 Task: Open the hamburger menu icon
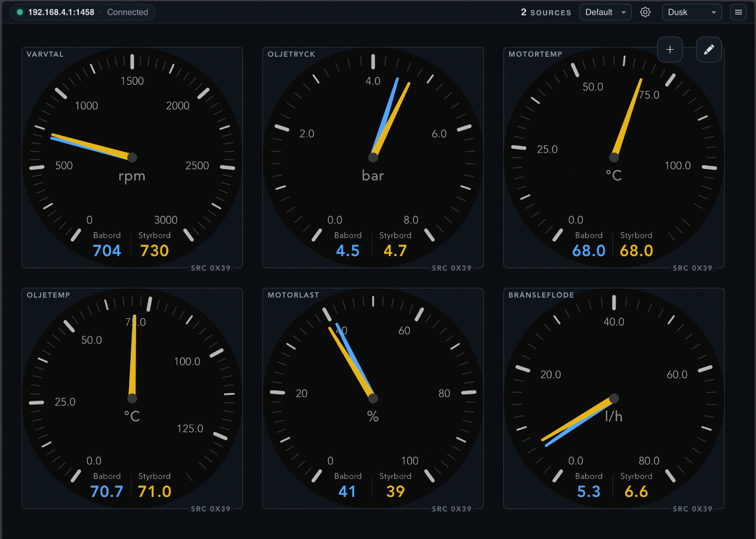click(x=738, y=12)
